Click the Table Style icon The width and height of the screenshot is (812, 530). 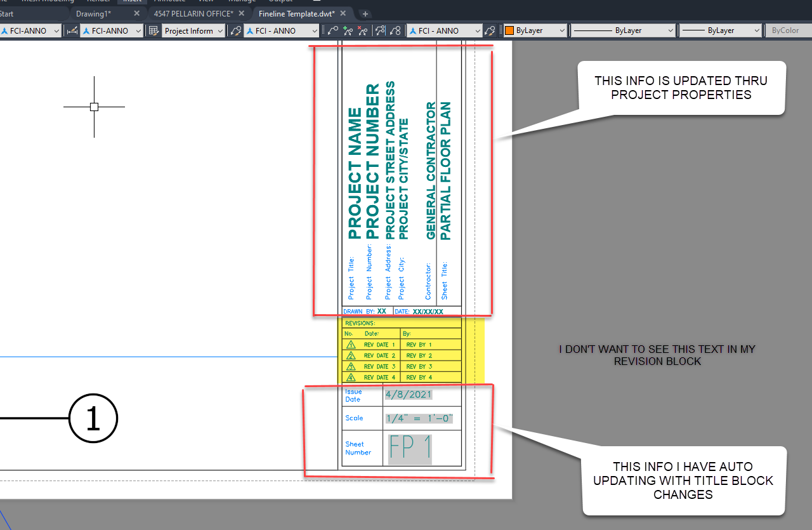tap(154, 30)
